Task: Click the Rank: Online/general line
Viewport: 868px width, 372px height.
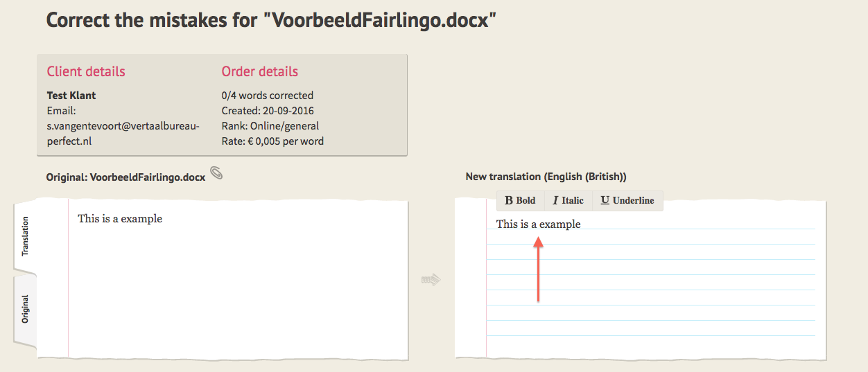Action: point(270,126)
